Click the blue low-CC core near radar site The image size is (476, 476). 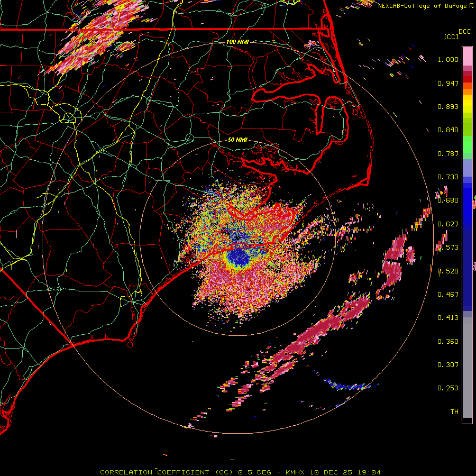pyautogui.click(x=238, y=257)
